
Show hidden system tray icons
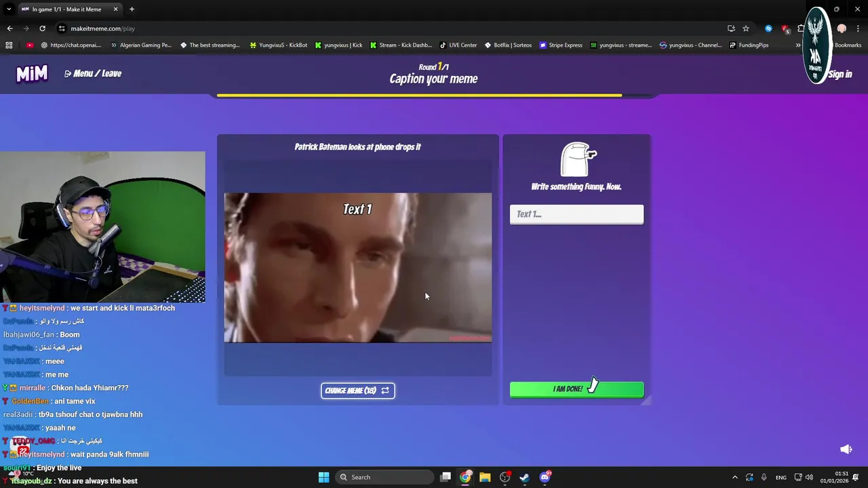734,477
